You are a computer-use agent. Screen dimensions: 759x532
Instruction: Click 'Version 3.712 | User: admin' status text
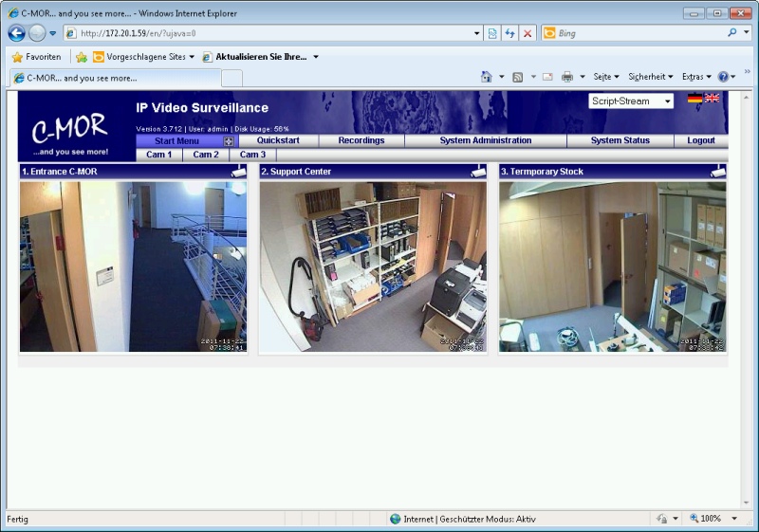182,129
